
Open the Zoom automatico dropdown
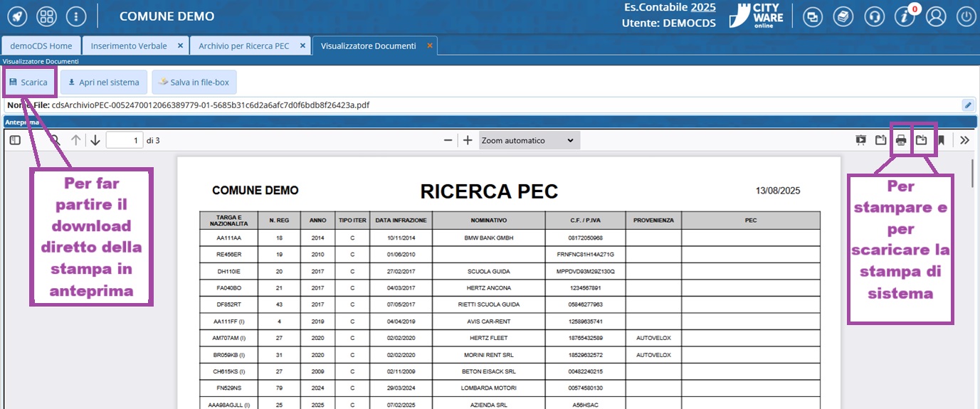[529, 140]
